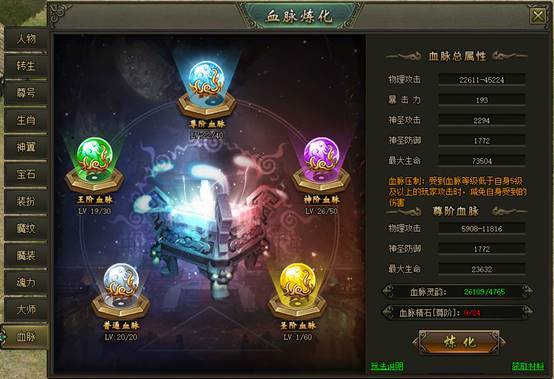This screenshot has height=379, width=554.
Task: Select the yellow 圣阶血脉 orb
Action: (x=297, y=281)
